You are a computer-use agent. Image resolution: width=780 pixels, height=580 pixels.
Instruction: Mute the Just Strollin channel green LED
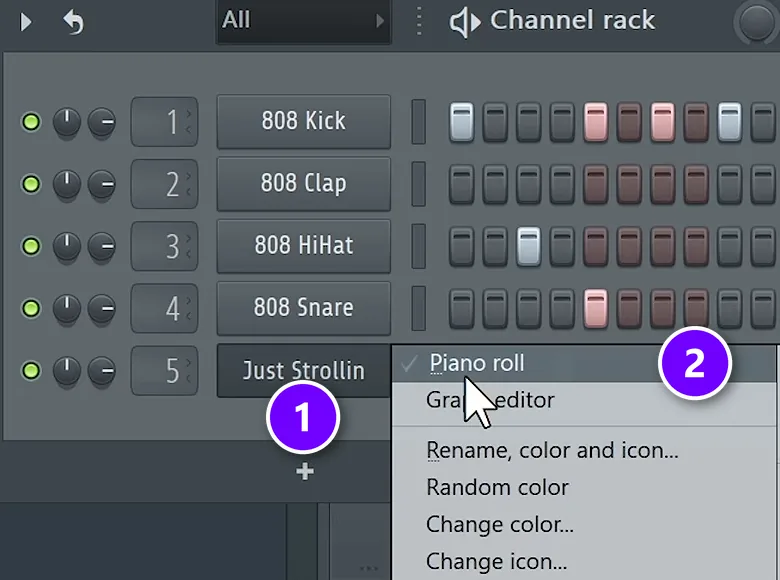coord(31,370)
